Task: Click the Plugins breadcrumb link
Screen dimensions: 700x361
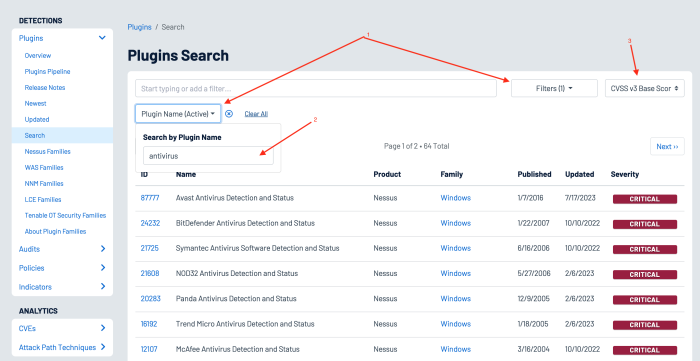Action: click(139, 27)
